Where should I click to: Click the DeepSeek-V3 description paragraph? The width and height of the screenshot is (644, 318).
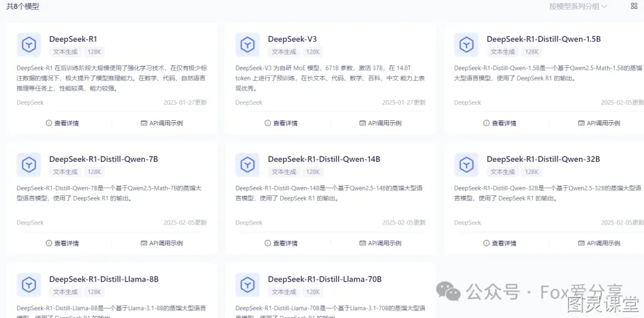click(330, 78)
